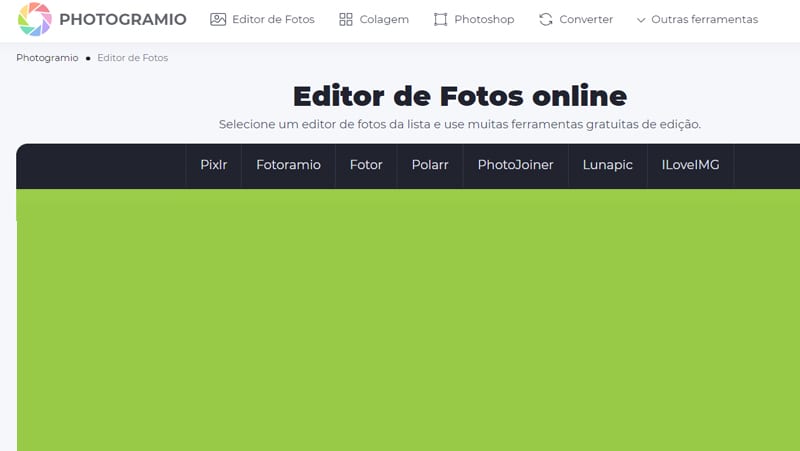The width and height of the screenshot is (800, 451).
Task: Open Converter in top navigation
Action: click(x=586, y=19)
